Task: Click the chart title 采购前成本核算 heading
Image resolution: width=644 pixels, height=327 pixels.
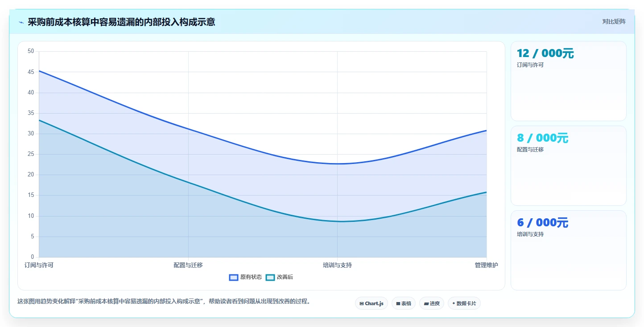Action: pyautogui.click(x=121, y=22)
